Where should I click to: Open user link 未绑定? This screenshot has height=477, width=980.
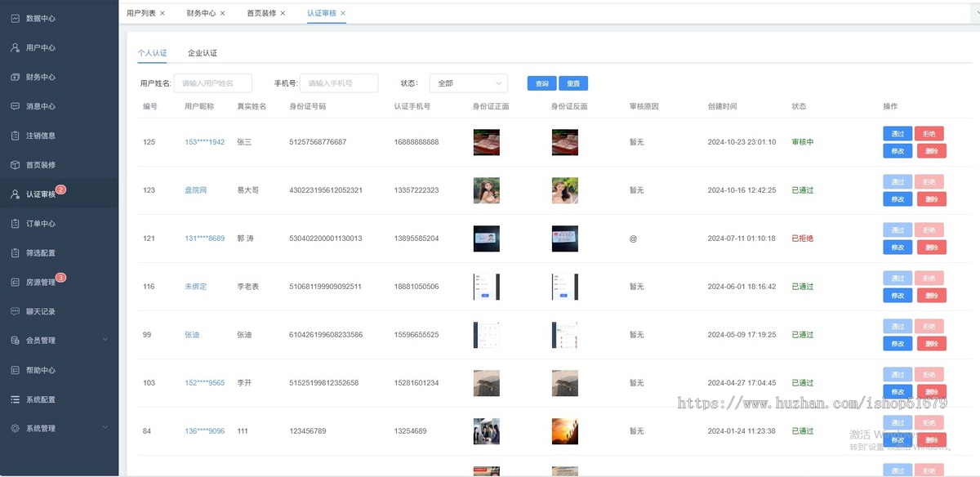tap(196, 287)
